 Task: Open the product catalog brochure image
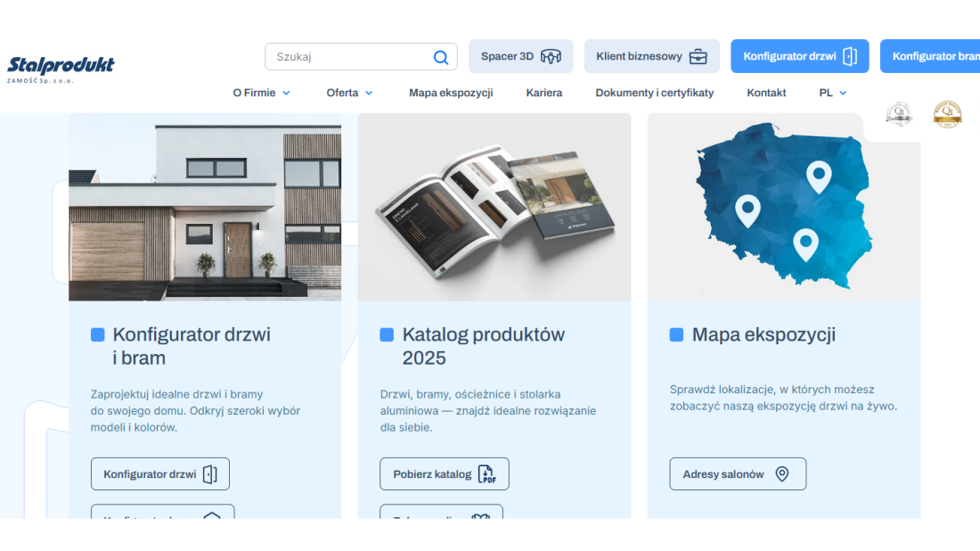[494, 207]
